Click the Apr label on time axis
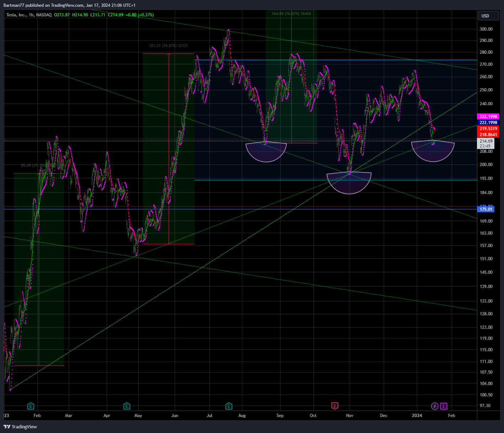This screenshot has height=433, width=504. tap(107, 416)
